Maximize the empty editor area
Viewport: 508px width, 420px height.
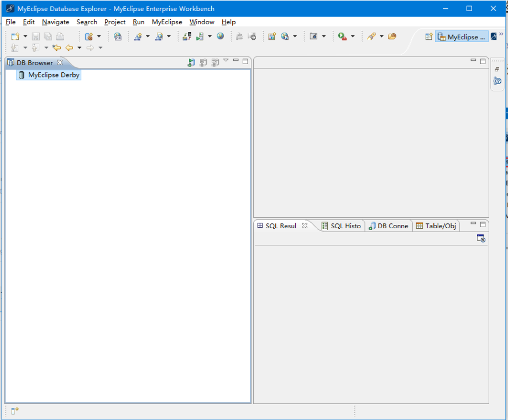point(483,61)
